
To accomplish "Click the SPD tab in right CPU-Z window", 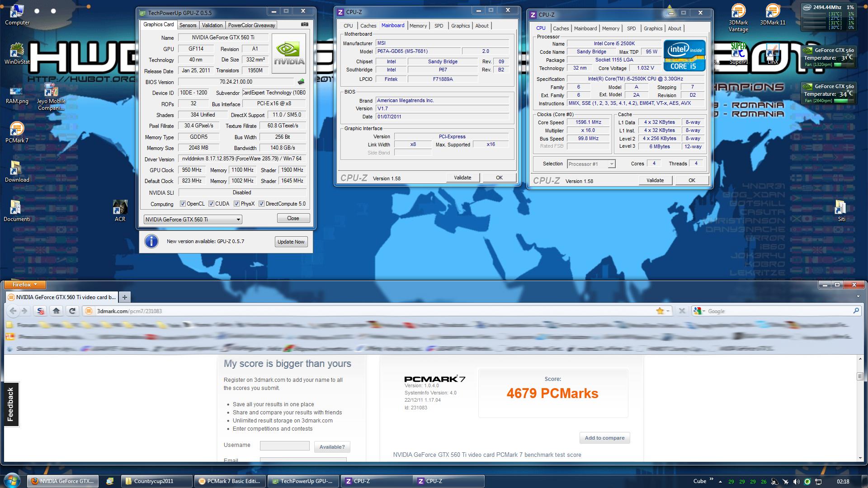I will [631, 28].
